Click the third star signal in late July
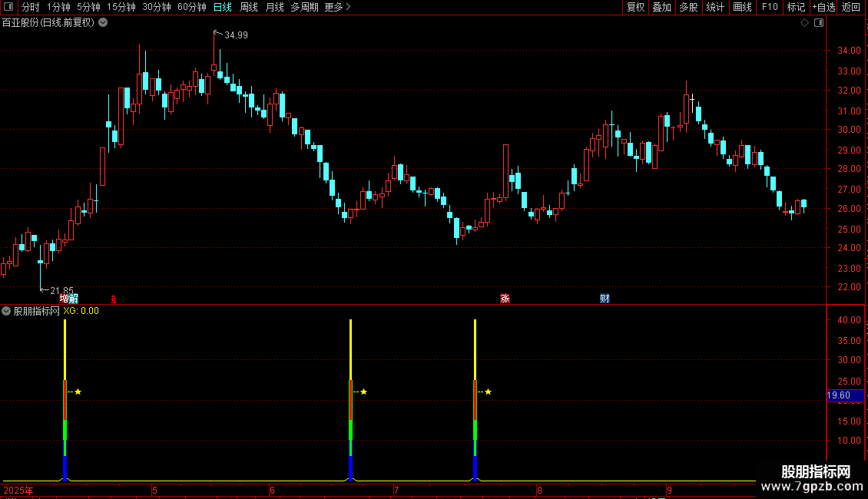The image size is (868, 499). click(x=489, y=392)
